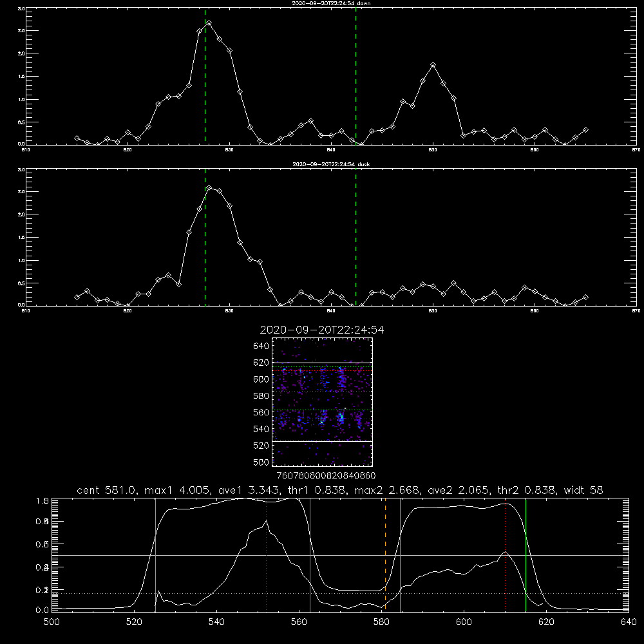Screen dimensions: 644x644
Task: Click the heatmap y-axis label 560
Action: coord(261,412)
